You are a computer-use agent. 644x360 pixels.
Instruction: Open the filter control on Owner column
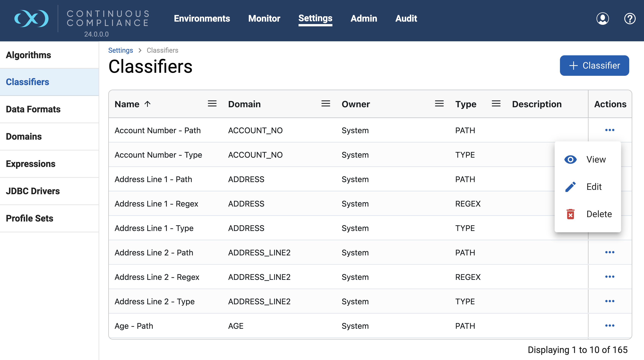point(439,104)
